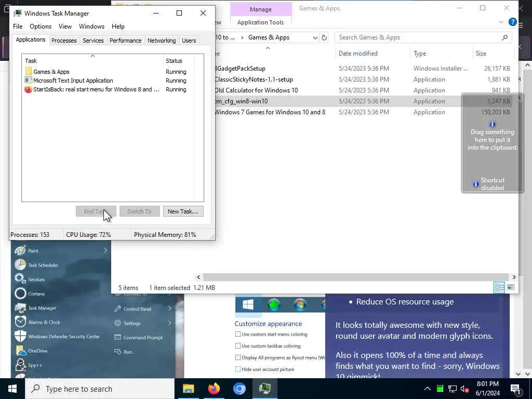The height and width of the screenshot is (399, 532).
Task: Click the Games & Apps folder icon in task list
Action: (28, 72)
